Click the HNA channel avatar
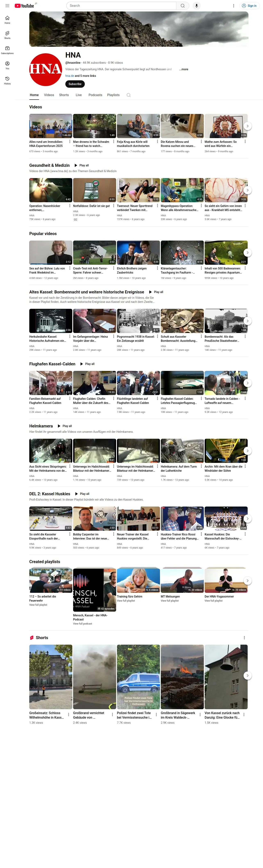The image size is (263, 868). [x=46, y=69]
